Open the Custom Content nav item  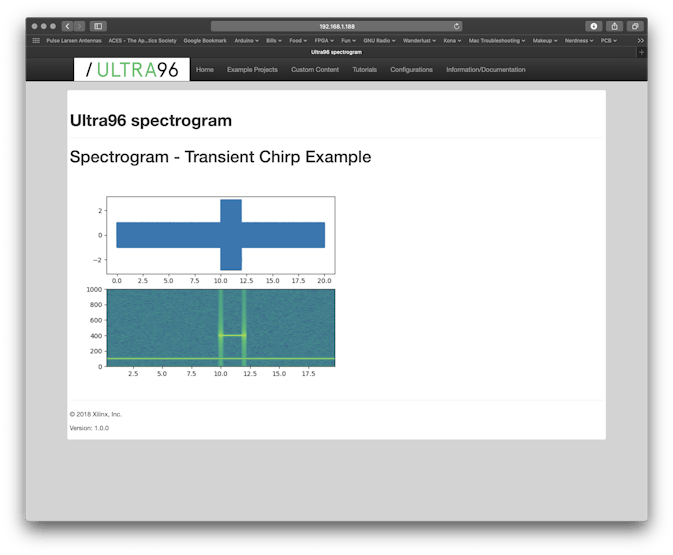coord(315,70)
